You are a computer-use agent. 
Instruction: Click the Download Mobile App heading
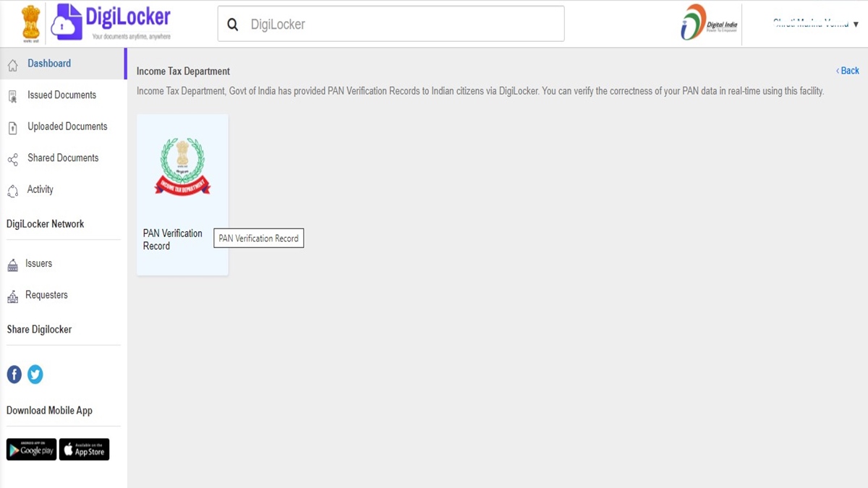pyautogui.click(x=49, y=411)
